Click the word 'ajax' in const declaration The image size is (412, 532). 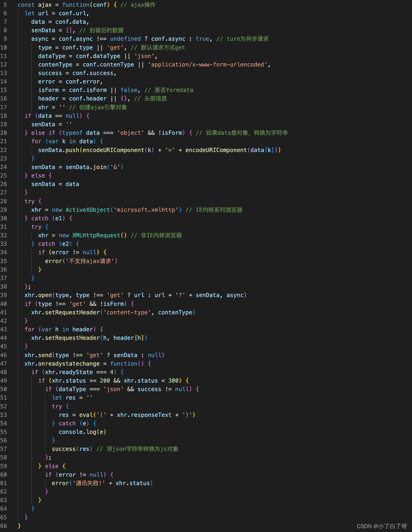pyautogui.click(x=45, y=5)
